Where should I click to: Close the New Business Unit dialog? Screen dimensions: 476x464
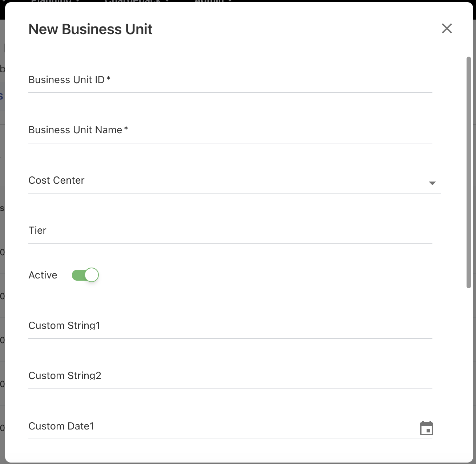[447, 28]
